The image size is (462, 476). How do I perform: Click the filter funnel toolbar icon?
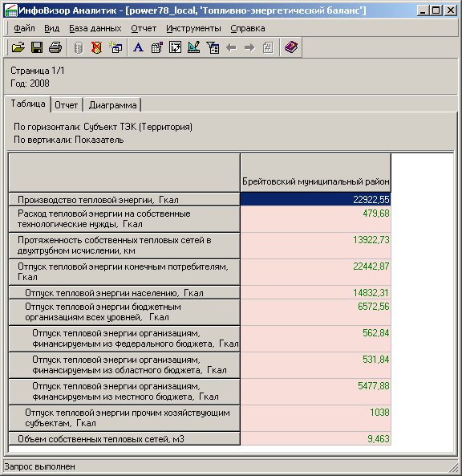(213, 47)
